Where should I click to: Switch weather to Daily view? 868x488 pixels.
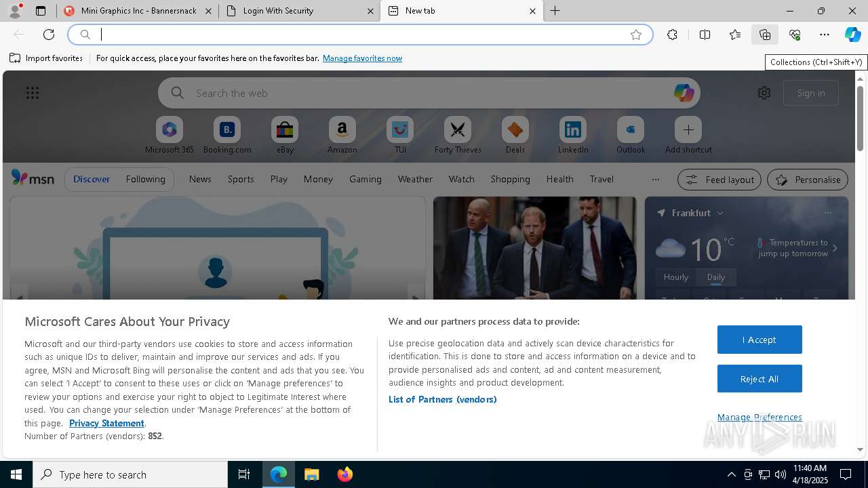coord(716,277)
